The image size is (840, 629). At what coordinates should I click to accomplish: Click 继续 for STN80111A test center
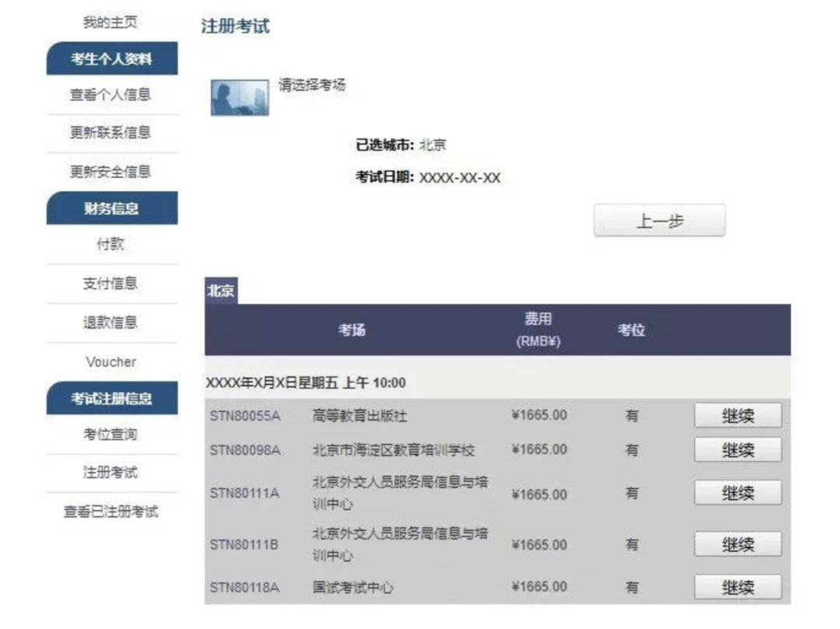click(737, 492)
